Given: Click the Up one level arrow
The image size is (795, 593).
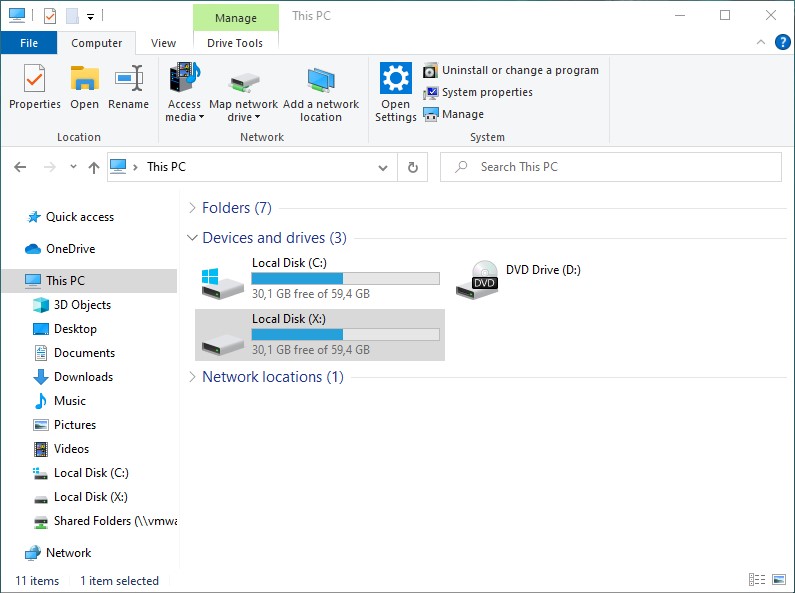Looking at the screenshot, I should coord(94,167).
